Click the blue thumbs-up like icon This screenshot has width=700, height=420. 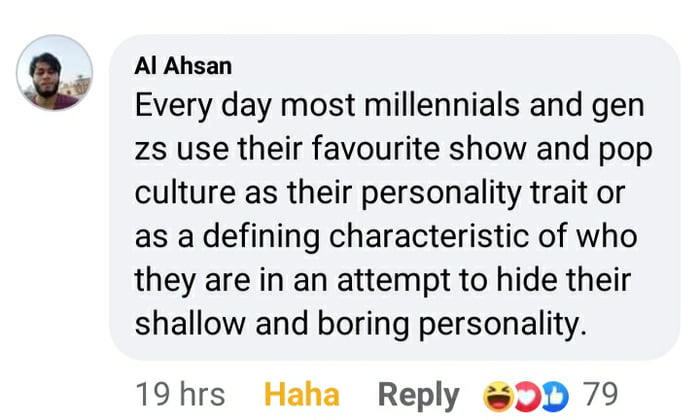555,396
